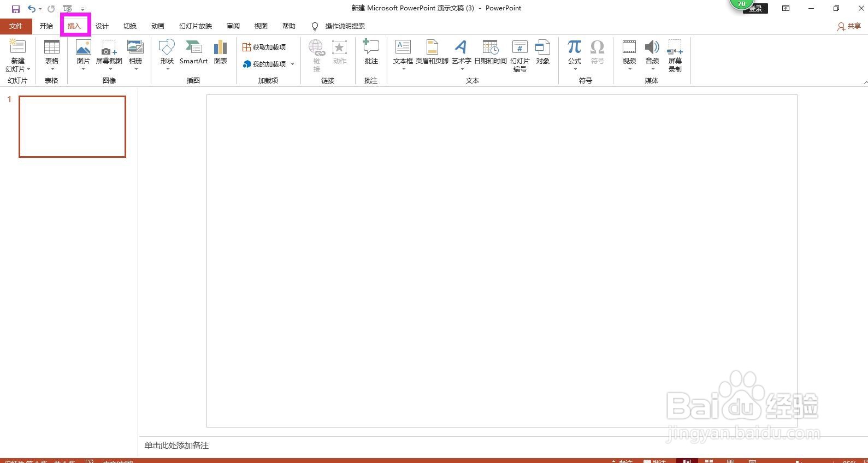
Task: Open 页眉和页脚 (Header and Footer)
Action: [x=432, y=52]
